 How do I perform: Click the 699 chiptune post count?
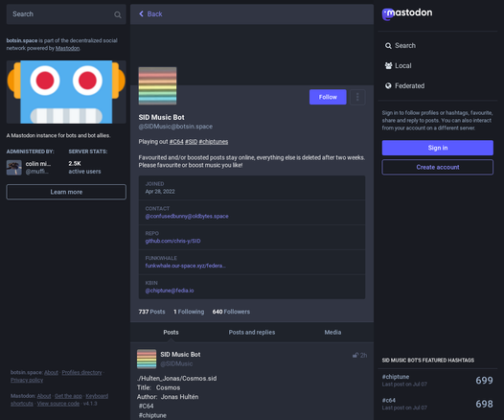(x=485, y=381)
